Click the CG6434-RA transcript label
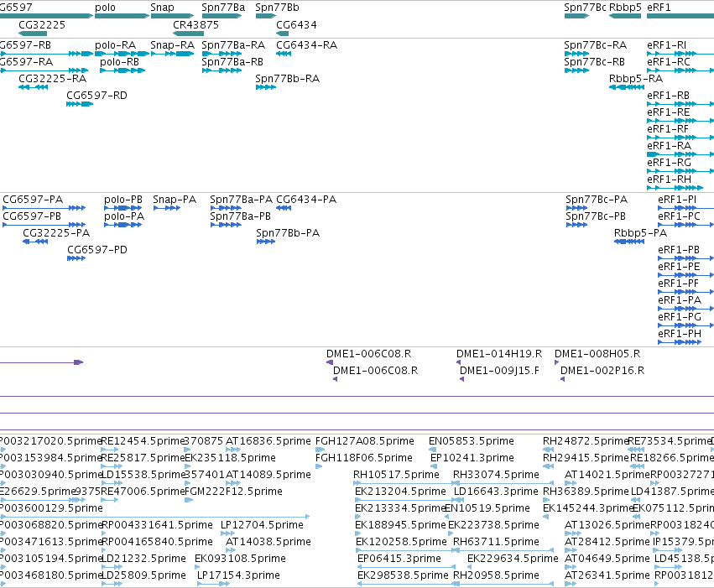 (306, 45)
